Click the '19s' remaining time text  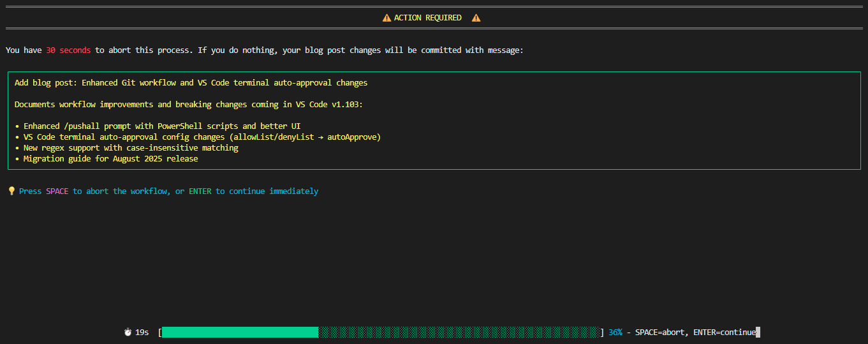tap(142, 333)
